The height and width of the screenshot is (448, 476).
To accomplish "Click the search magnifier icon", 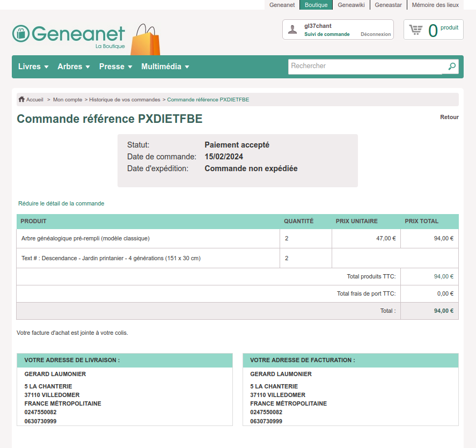I will point(452,67).
